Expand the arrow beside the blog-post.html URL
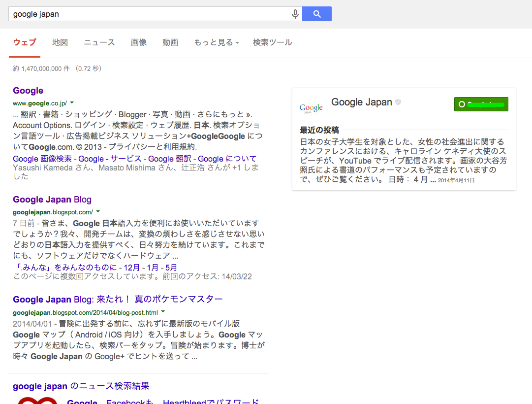 [163, 312]
